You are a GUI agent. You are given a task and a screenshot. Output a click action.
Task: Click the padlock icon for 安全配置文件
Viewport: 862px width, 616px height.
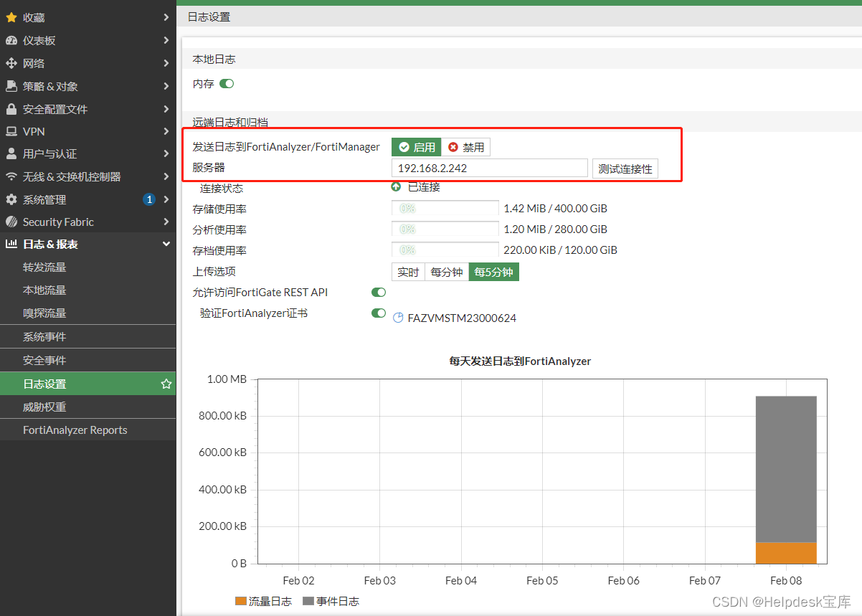pyautogui.click(x=11, y=109)
